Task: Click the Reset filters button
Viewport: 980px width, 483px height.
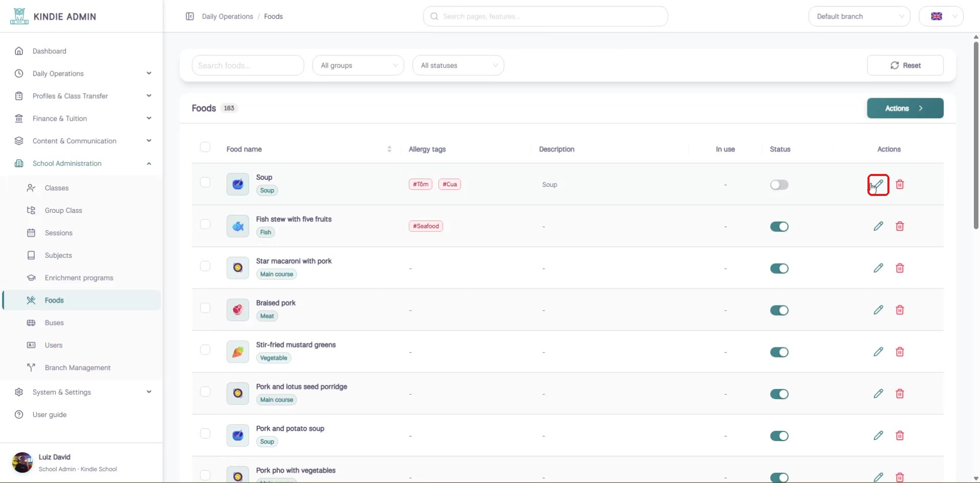Action: point(905,65)
